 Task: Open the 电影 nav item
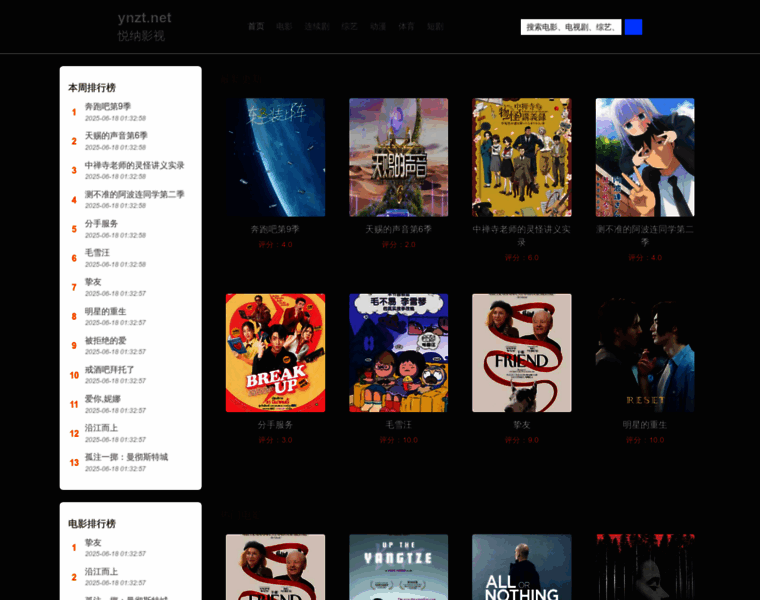(284, 26)
